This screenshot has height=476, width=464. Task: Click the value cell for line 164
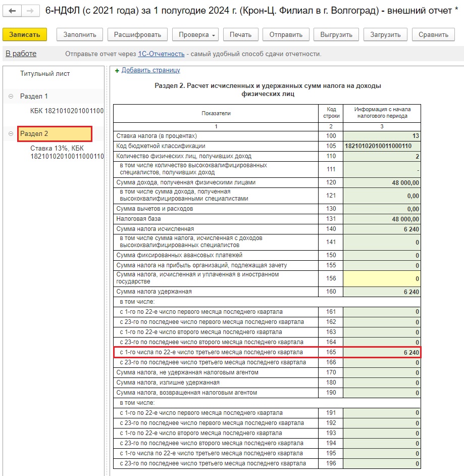point(382,342)
